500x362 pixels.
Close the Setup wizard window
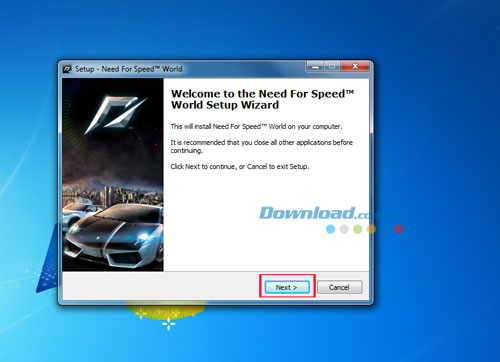[x=355, y=66]
